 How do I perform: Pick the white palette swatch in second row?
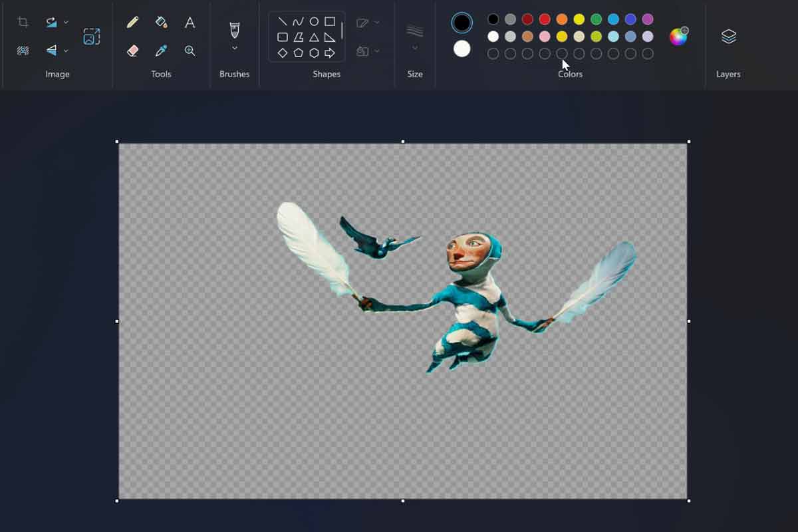(x=493, y=37)
